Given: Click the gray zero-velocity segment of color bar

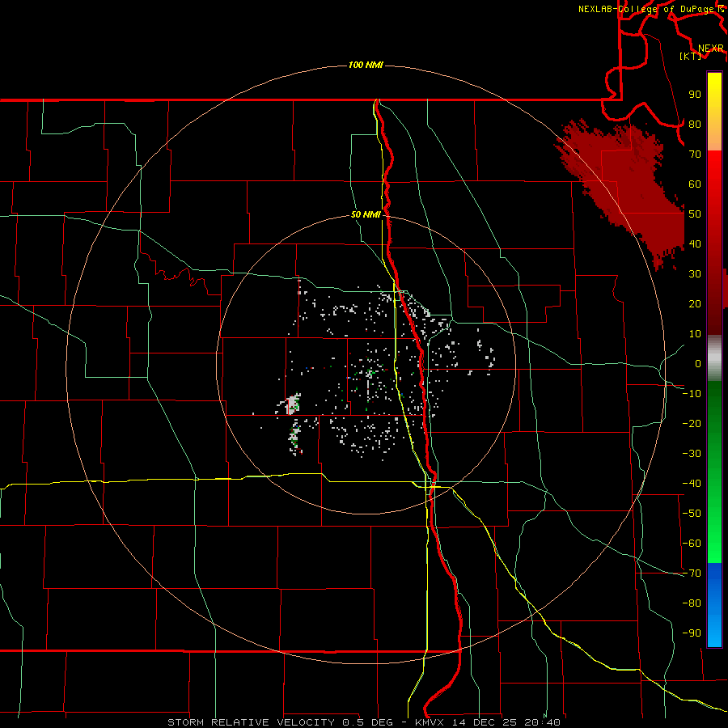Looking at the screenshot, I should 714,358.
